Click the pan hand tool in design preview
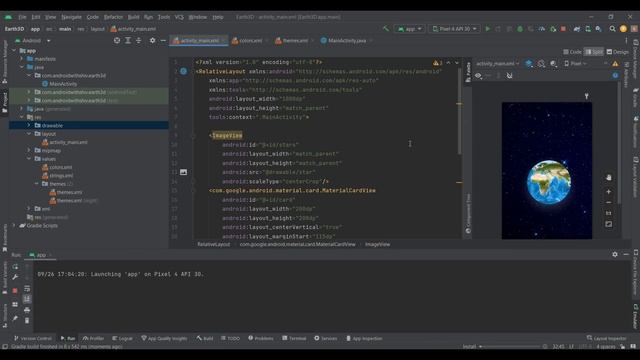The width and height of the screenshot is (640, 360). pos(609,178)
